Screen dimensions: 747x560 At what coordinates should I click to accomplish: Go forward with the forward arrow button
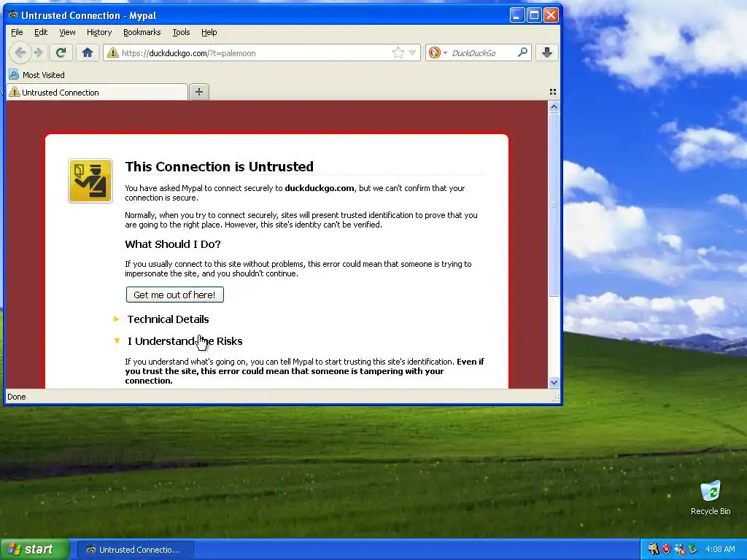(39, 52)
